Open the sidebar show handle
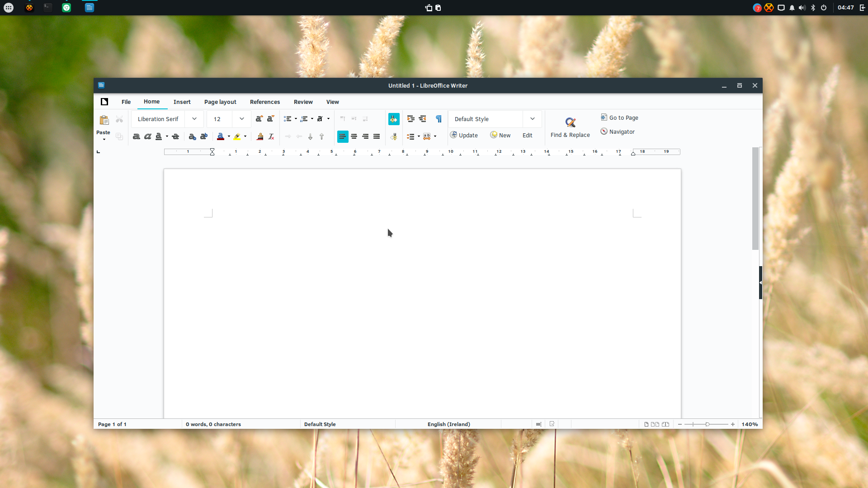This screenshot has width=868, height=488. coord(760,282)
